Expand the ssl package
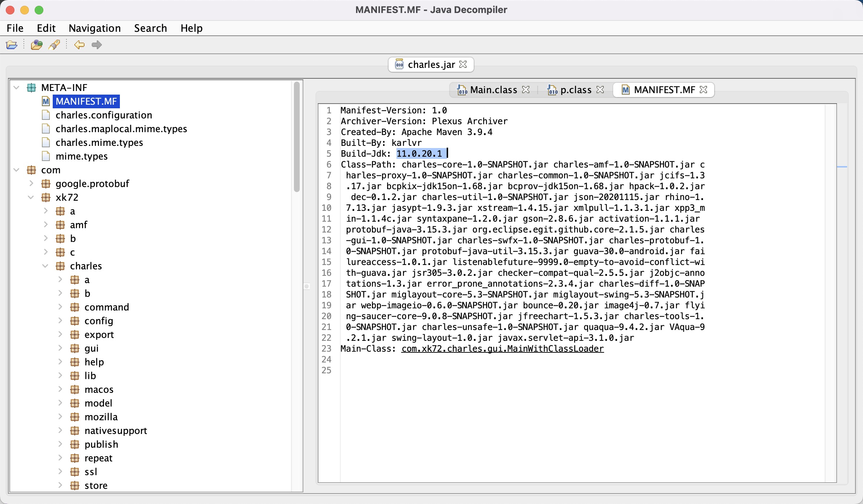Image resolution: width=863 pixels, height=504 pixels. tap(60, 472)
